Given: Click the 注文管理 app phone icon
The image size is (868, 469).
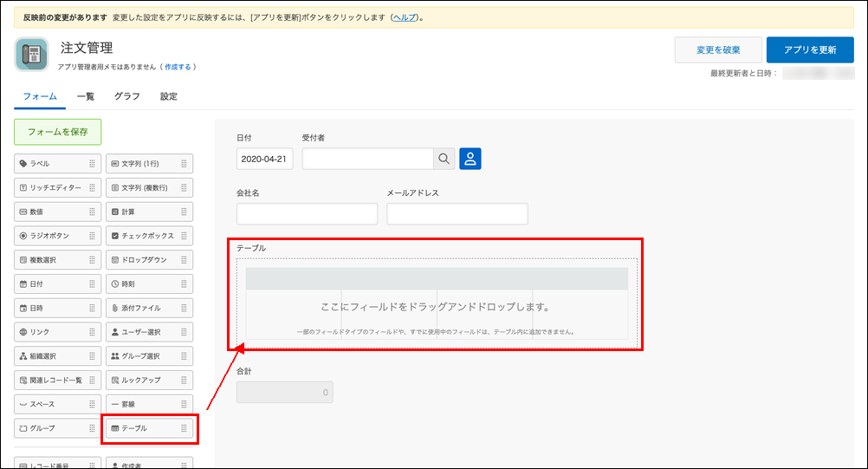Looking at the screenshot, I should [x=31, y=55].
